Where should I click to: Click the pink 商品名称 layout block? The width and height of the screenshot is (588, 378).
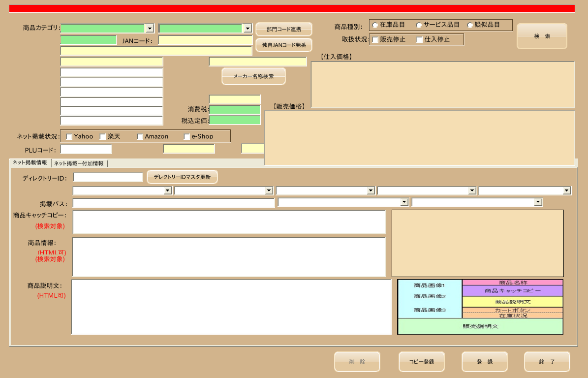tap(513, 283)
